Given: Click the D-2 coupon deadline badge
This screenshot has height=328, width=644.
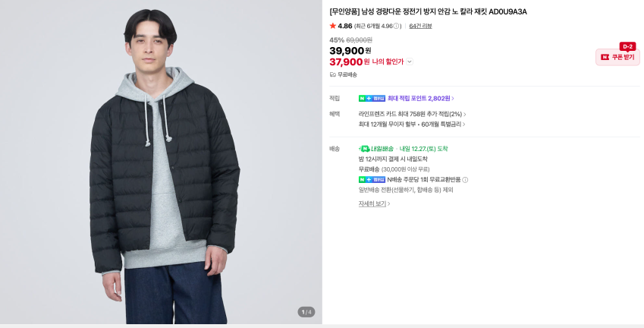Looking at the screenshot, I should [627, 46].
